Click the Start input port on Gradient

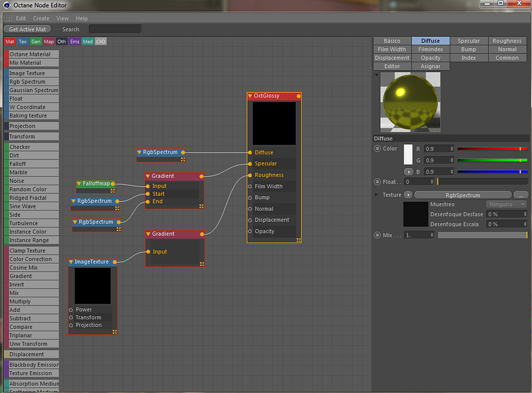point(147,194)
